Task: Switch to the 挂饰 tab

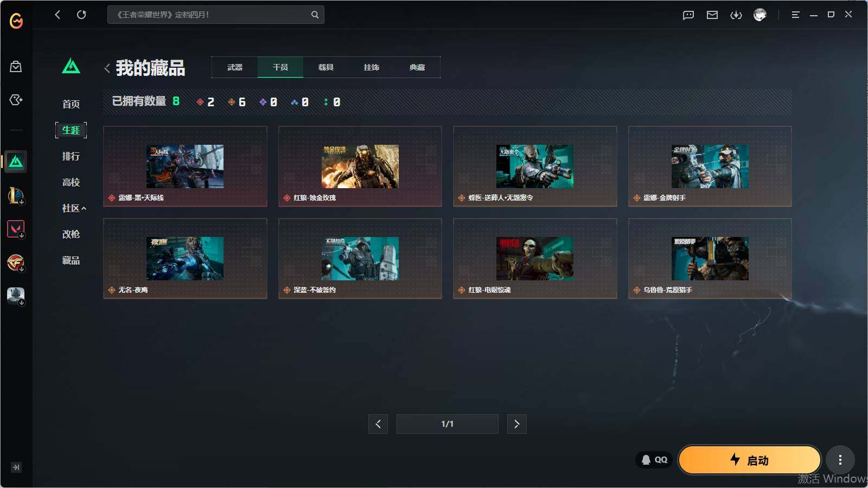Action: click(372, 67)
